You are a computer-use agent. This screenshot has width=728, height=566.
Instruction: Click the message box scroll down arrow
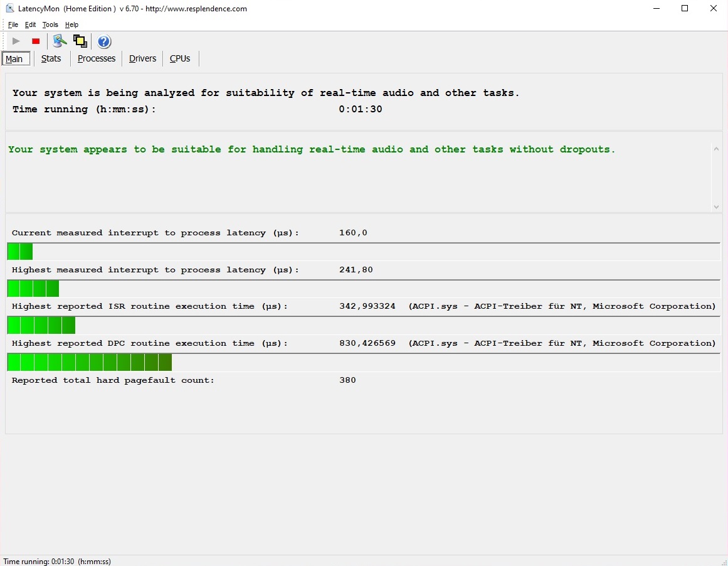tap(716, 207)
